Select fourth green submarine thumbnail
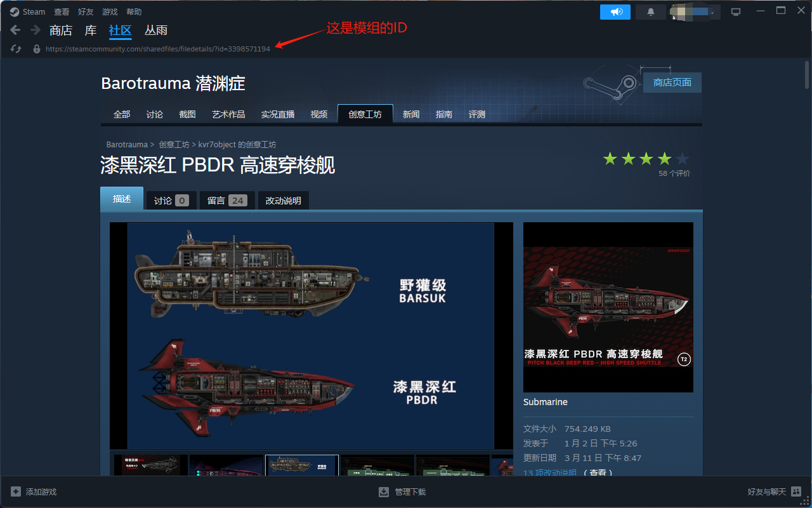Image resolution: width=812 pixels, height=508 pixels. pos(377,465)
